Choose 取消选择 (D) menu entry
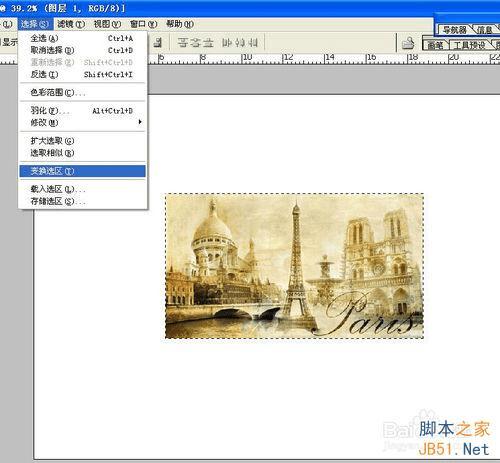This screenshot has width=500, height=463. (x=82, y=50)
